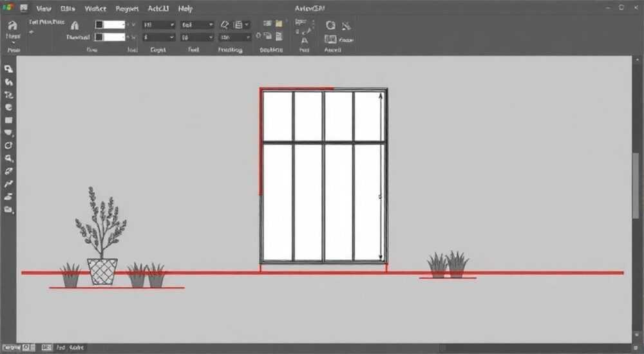Open the Help menu

185,8
